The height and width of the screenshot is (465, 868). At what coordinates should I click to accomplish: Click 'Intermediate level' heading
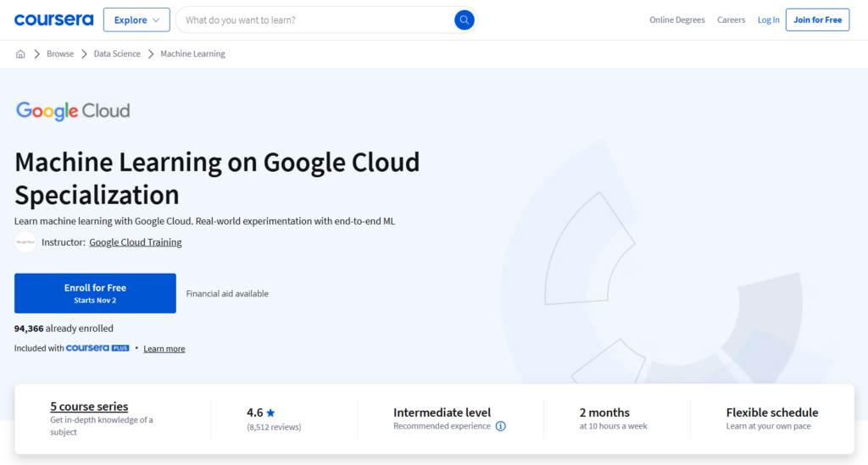(442, 412)
